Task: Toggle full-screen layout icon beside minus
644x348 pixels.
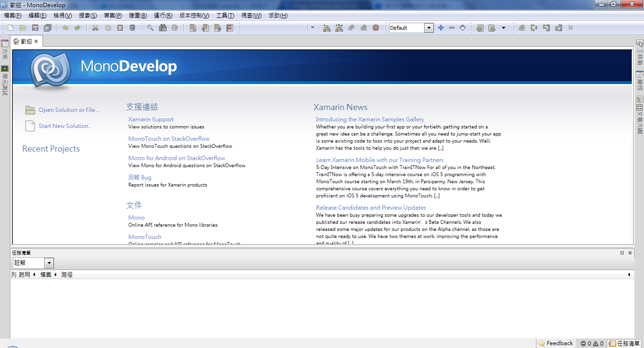Action: tap(462, 28)
